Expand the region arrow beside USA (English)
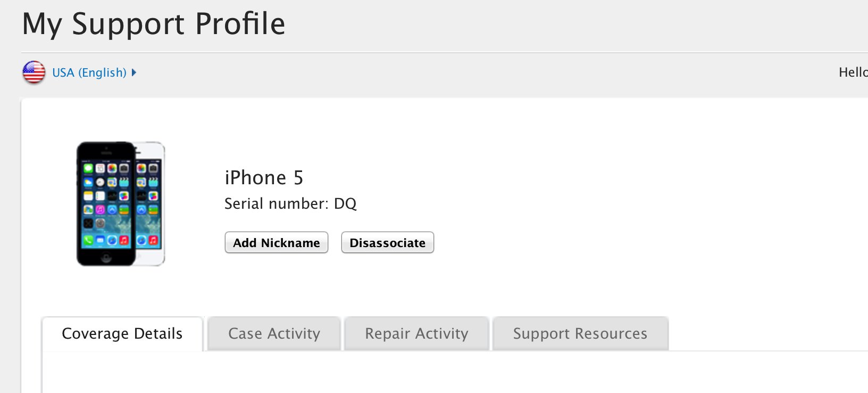This screenshot has height=393, width=868. click(x=134, y=72)
